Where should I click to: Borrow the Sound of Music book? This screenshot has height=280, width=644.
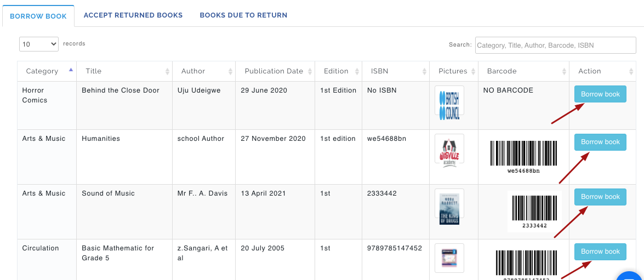click(600, 197)
